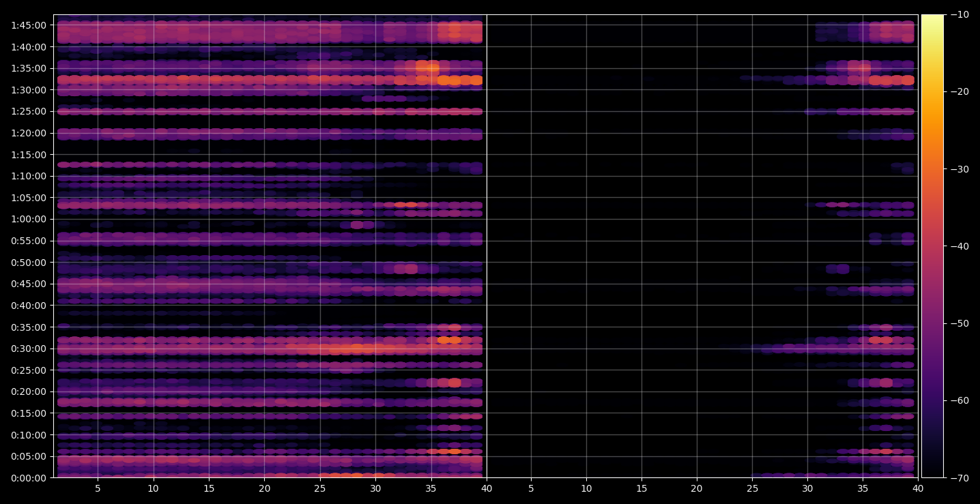The image size is (980, 504).
Task: Select the 1:35:00 time label
Action: click(29, 68)
